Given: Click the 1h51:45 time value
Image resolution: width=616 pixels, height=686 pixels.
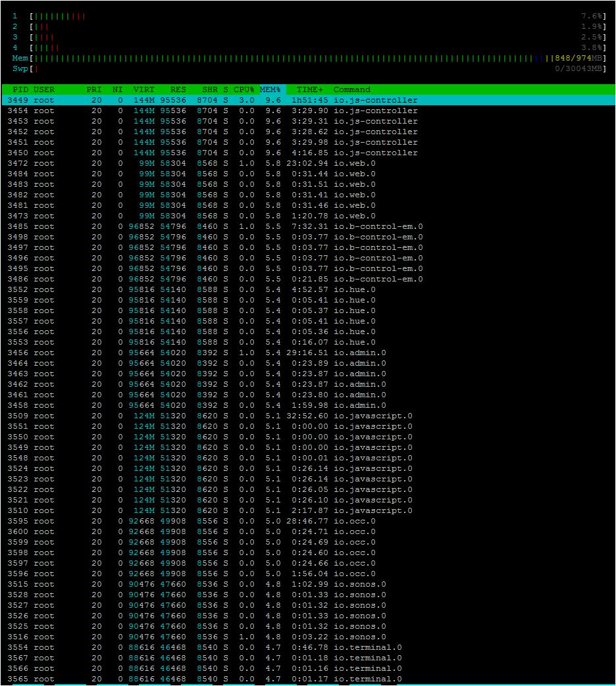Looking at the screenshot, I should [x=309, y=100].
